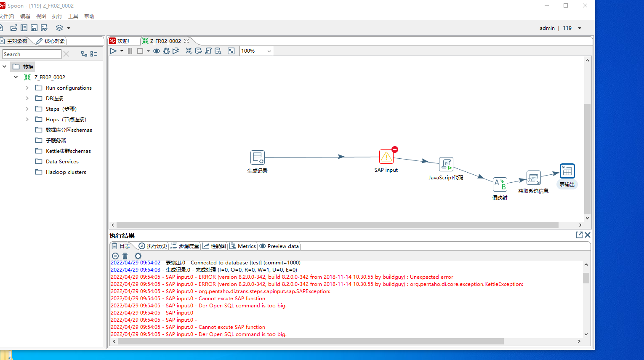This screenshot has height=360, width=644.
Task: Open the 工具 menu
Action: click(x=73, y=16)
